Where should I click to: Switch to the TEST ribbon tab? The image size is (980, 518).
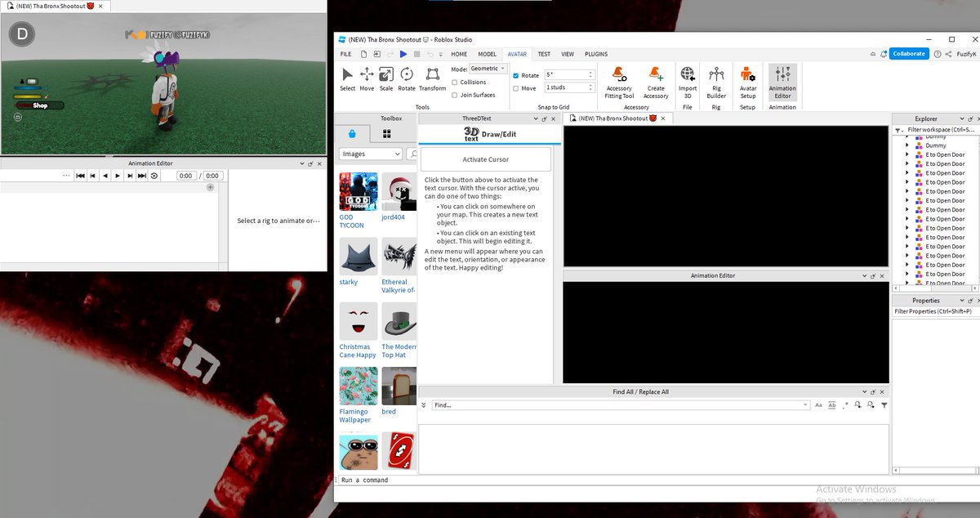[x=544, y=54]
